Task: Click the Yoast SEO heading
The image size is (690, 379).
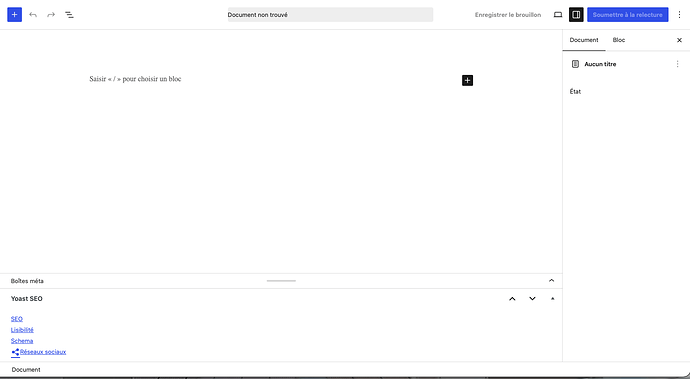Action: point(27,298)
